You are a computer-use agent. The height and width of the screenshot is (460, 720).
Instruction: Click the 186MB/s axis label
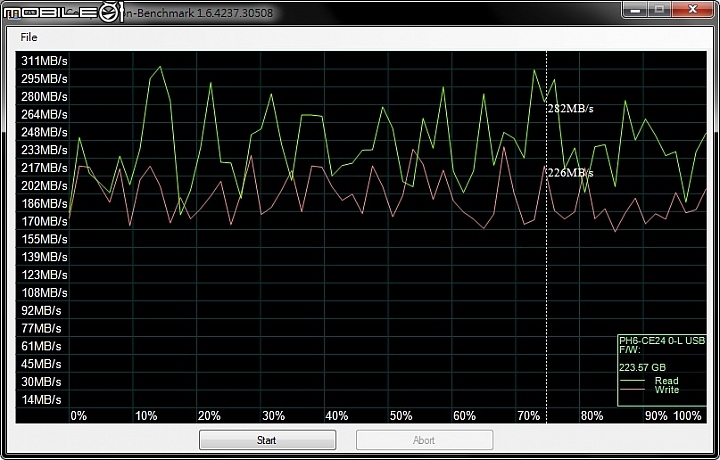[x=44, y=203]
